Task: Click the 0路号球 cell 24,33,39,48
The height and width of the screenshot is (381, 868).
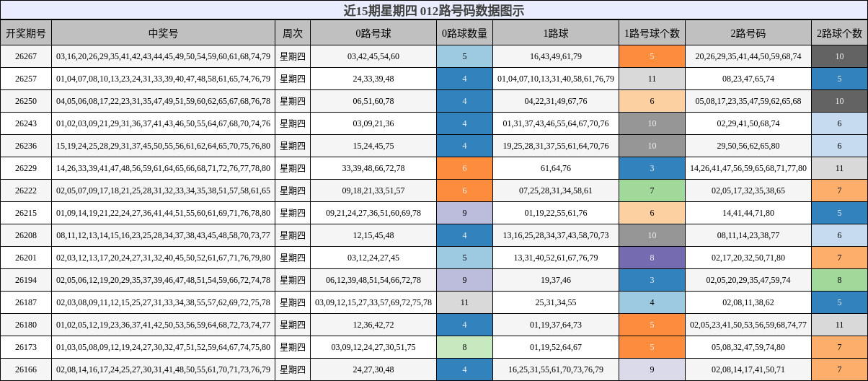Action: point(373,79)
